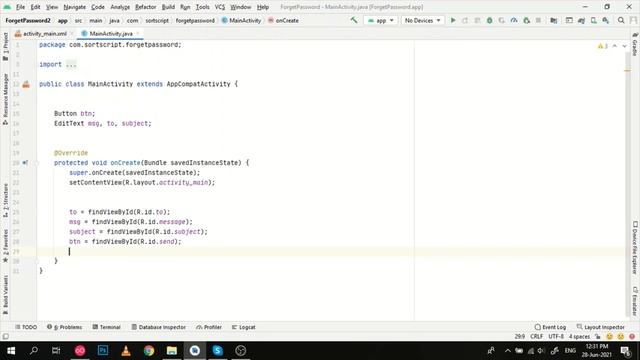Open the layout window toolbar icon
Screen dimensions: 640x360
click(x=569, y=20)
